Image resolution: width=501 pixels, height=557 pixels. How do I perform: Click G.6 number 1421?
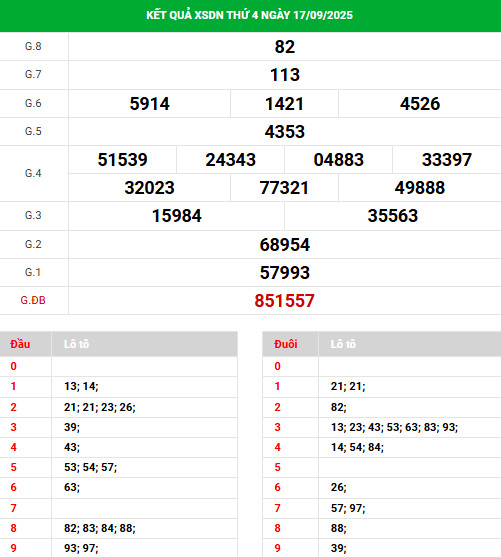click(x=284, y=104)
